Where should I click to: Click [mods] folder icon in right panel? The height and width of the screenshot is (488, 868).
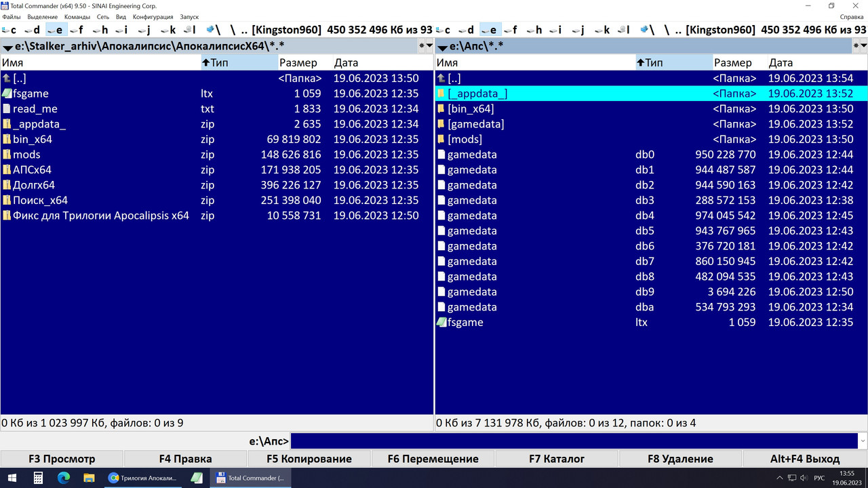click(441, 139)
